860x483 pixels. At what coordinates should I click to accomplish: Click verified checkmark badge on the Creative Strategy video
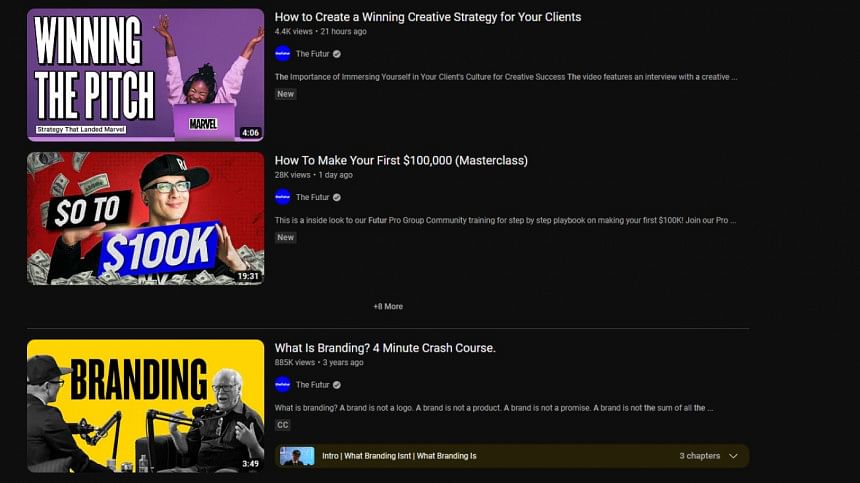(337, 54)
